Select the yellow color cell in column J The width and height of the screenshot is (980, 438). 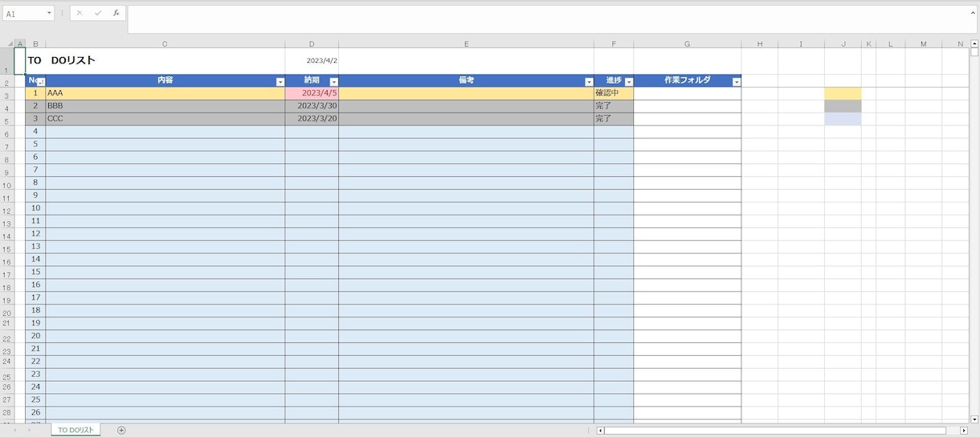[x=843, y=93]
